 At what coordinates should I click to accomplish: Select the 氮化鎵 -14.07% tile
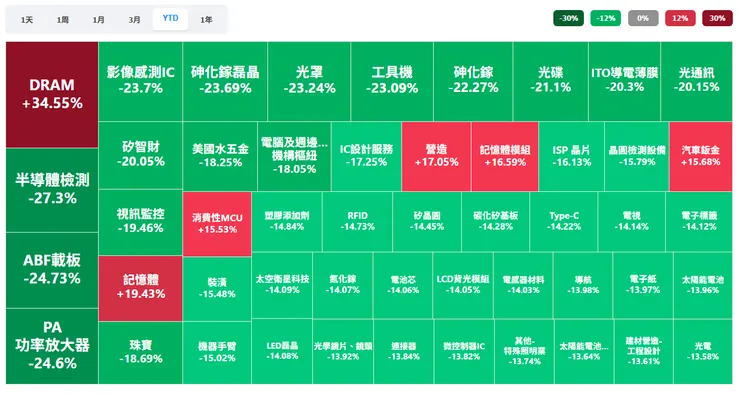343,285
